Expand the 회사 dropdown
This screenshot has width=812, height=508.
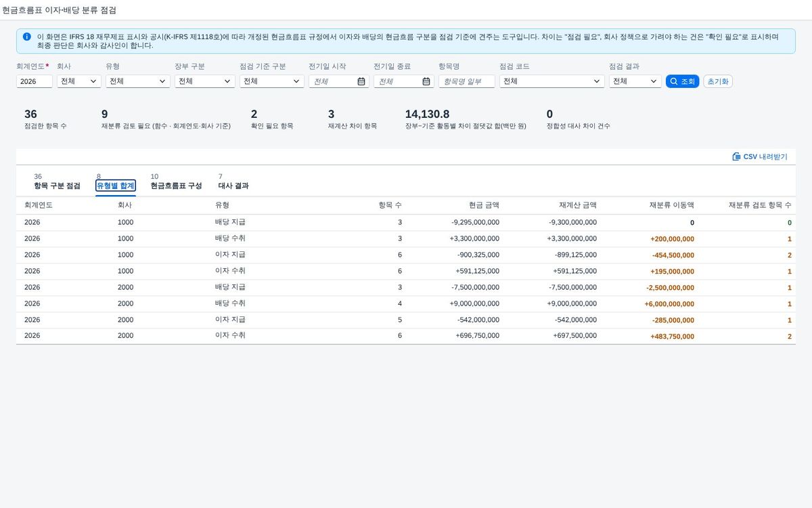[79, 81]
